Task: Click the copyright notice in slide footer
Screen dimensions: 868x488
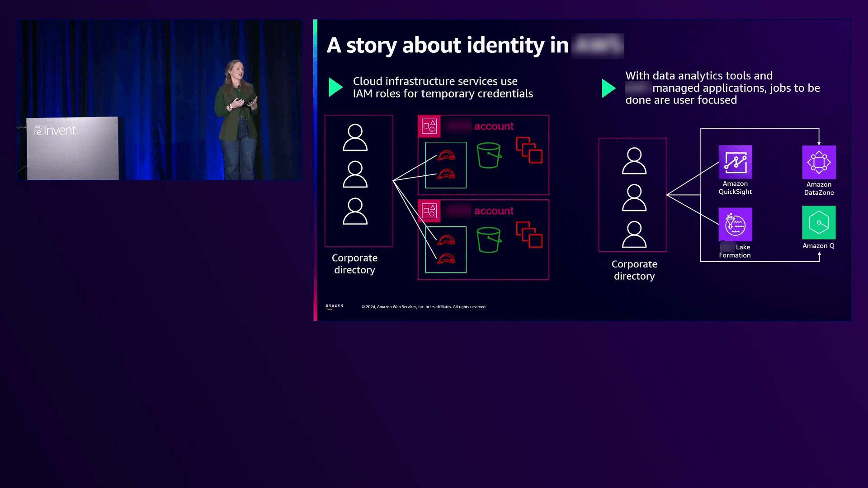Action: point(424,307)
